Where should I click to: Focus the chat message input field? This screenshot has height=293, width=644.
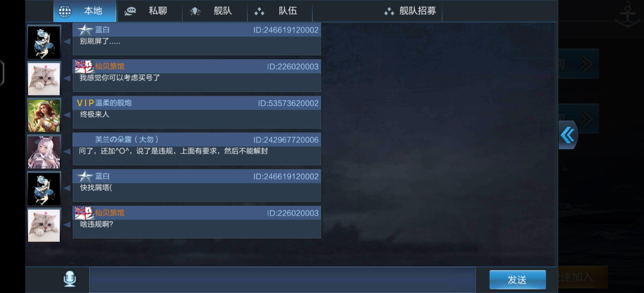(282, 280)
